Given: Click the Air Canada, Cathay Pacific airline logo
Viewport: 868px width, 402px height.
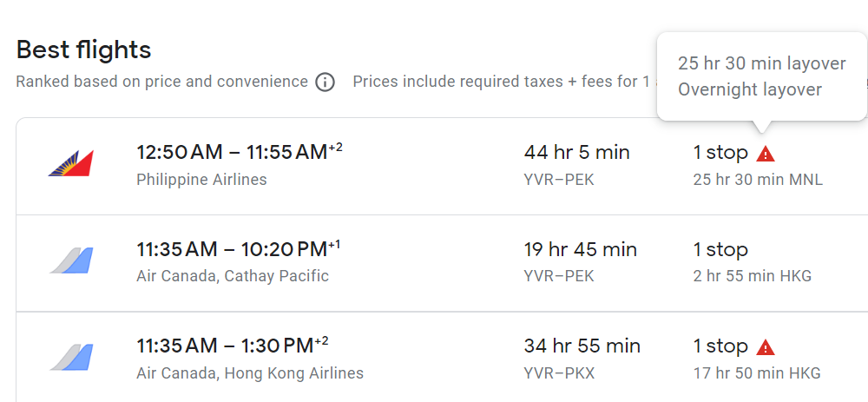Looking at the screenshot, I should (70, 260).
